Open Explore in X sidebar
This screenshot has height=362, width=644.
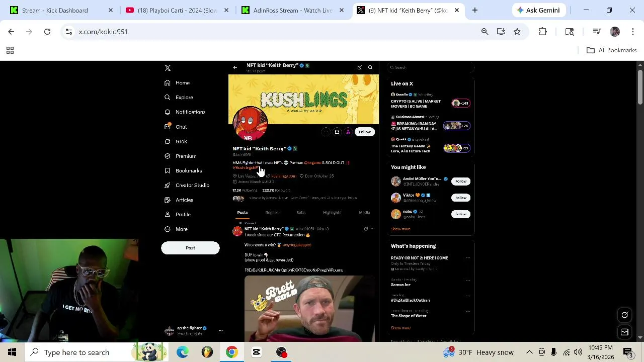click(179, 97)
